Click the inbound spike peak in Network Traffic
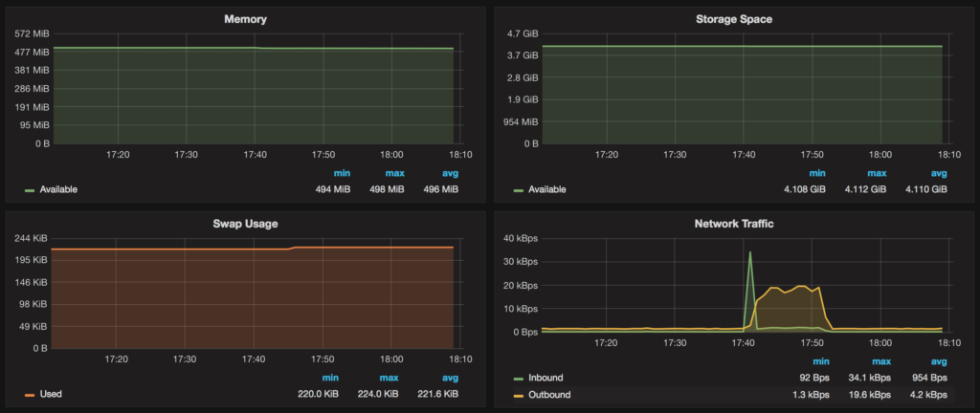The width and height of the screenshot is (980, 413). coord(750,252)
